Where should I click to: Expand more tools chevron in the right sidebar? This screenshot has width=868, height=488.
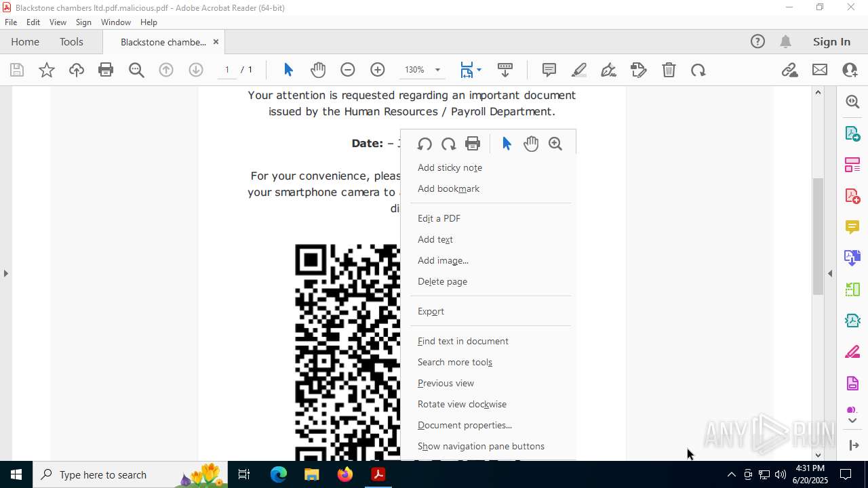[852, 420]
